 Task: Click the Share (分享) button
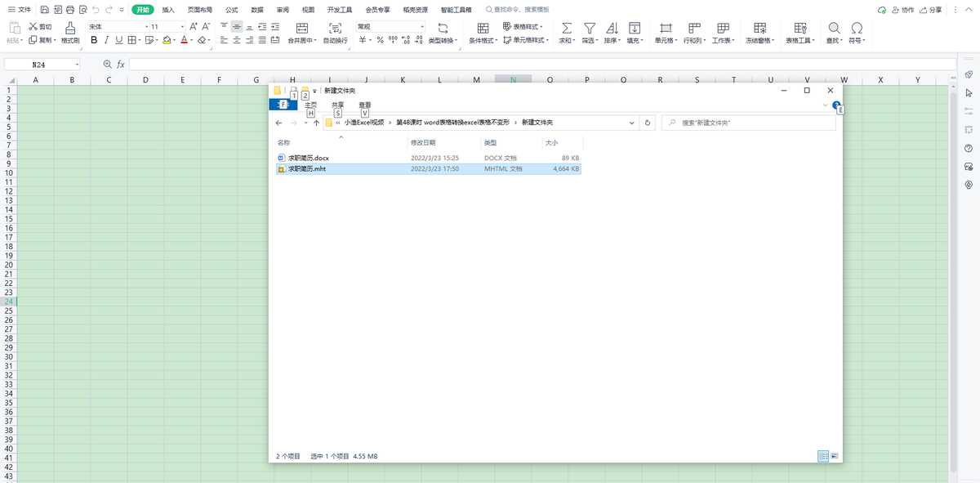tap(930, 10)
